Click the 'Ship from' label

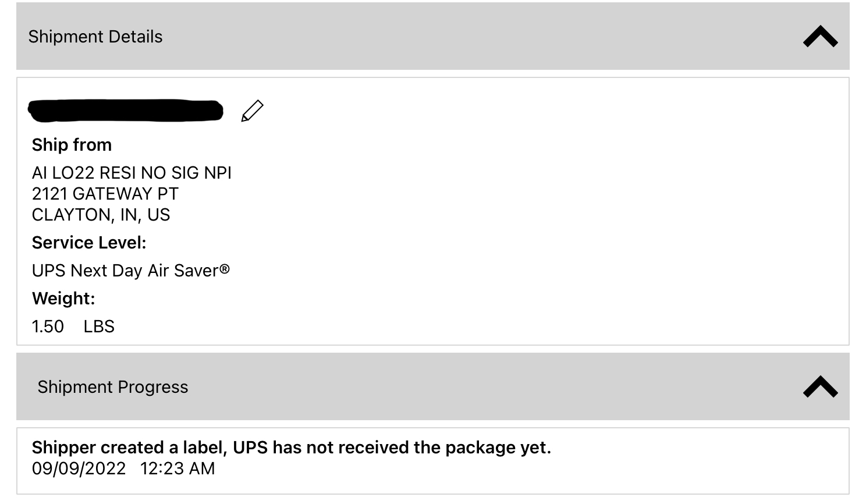[x=72, y=145]
